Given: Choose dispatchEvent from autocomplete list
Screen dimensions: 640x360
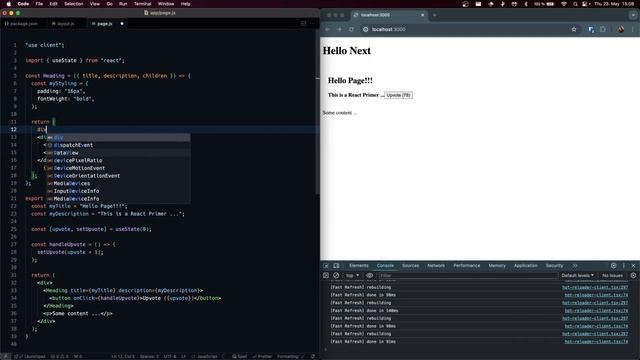Looking at the screenshot, I should [x=118, y=145].
